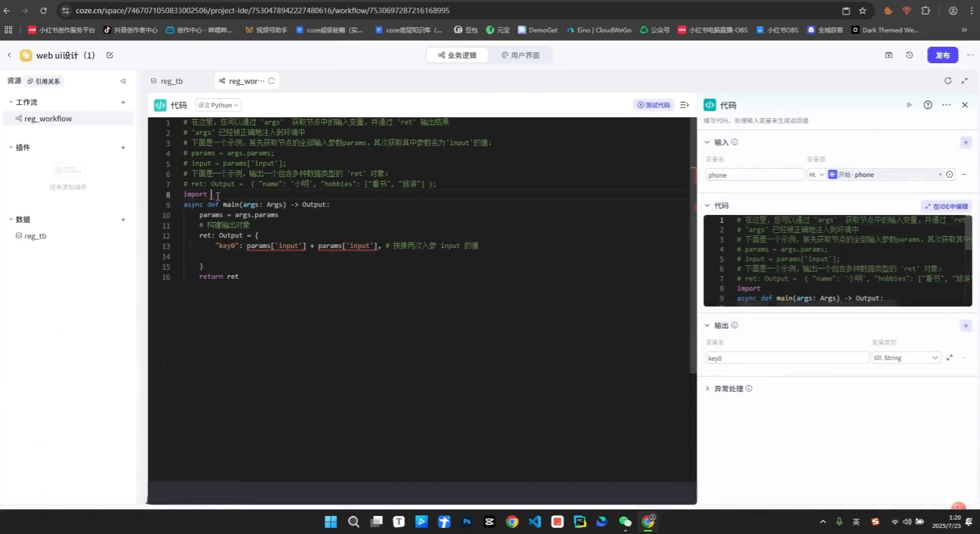Select reg_workflow in the workflow tree

click(48, 119)
